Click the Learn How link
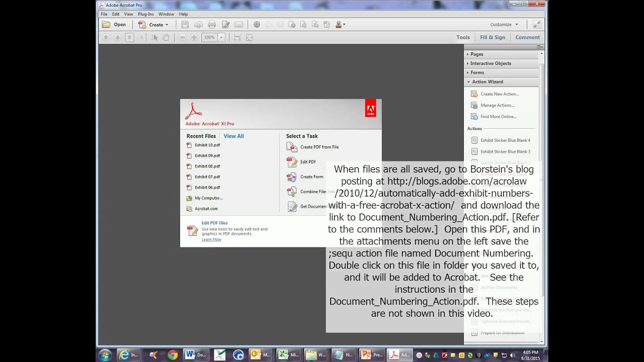Image resolution: width=644 pixels, height=362 pixels. tap(211, 239)
